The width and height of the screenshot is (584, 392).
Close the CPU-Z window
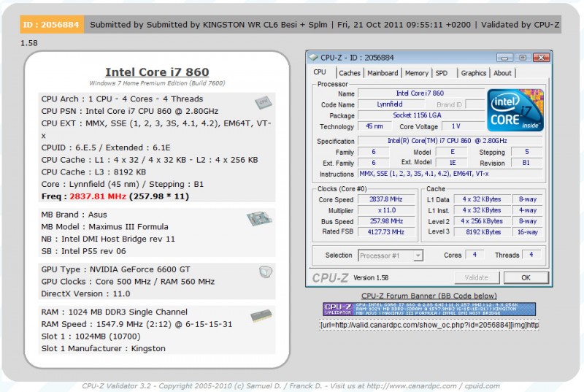(x=541, y=58)
